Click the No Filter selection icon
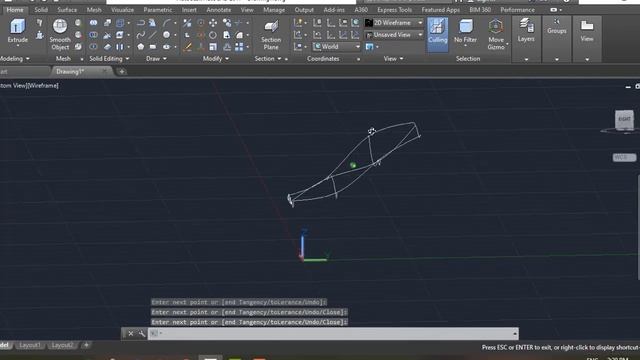This screenshot has height=360, width=640. click(465, 27)
